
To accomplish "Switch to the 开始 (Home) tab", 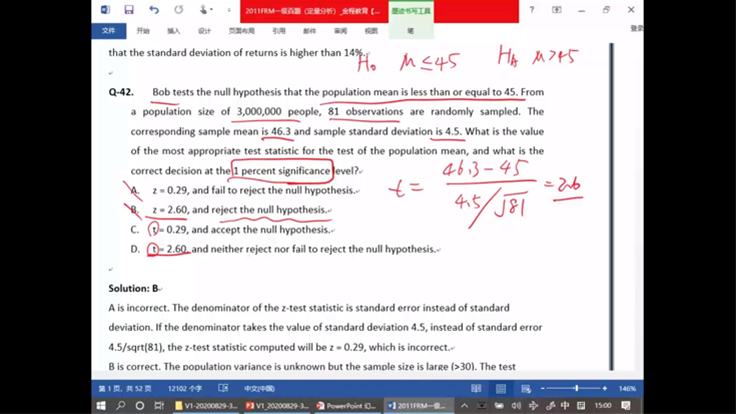I will [x=143, y=31].
